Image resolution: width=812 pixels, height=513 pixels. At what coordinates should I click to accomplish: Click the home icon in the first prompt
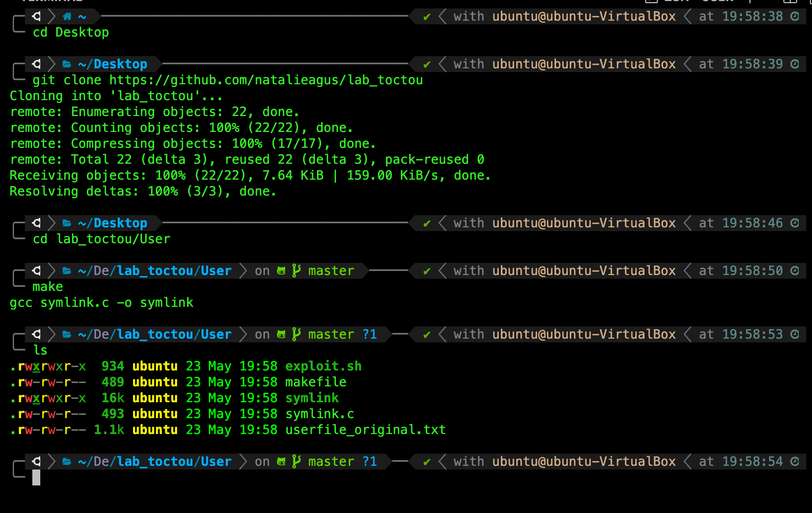(x=67, y=16)
